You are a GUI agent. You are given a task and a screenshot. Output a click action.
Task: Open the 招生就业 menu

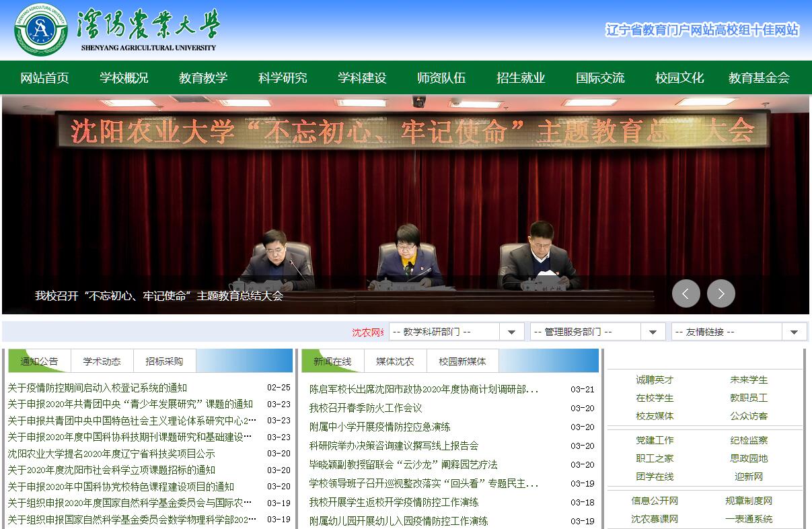(521, 78)
